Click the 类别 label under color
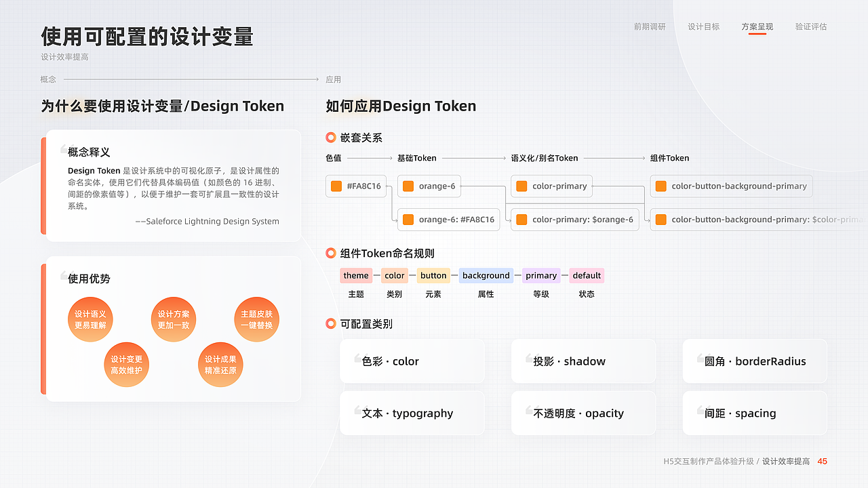This screenshot has width=868, height=488. [394, 294]
